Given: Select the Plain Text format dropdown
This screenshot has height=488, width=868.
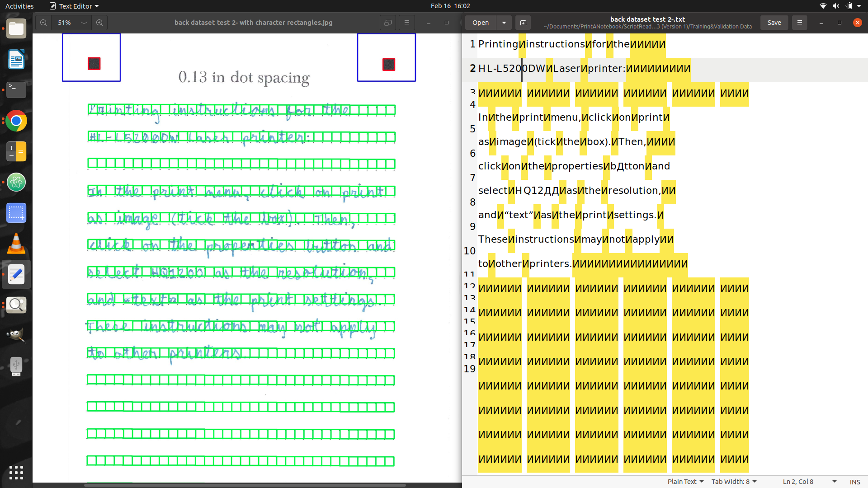Looking at the screenshot, I should [685, 481].
